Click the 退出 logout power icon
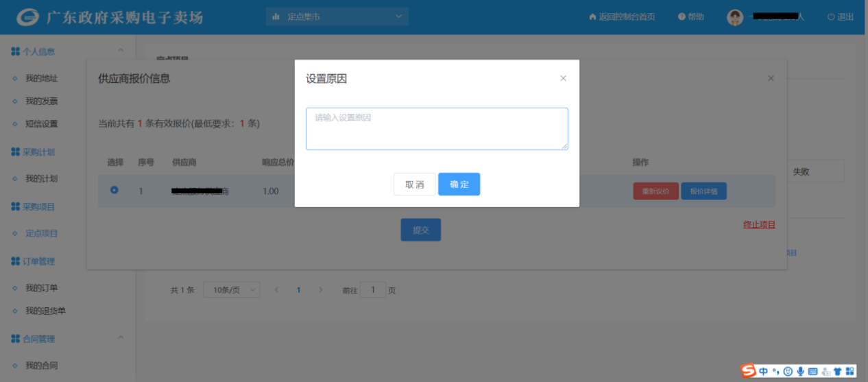Image resolution: width=868 pixels, height=382 pixels. click(831, 17)
